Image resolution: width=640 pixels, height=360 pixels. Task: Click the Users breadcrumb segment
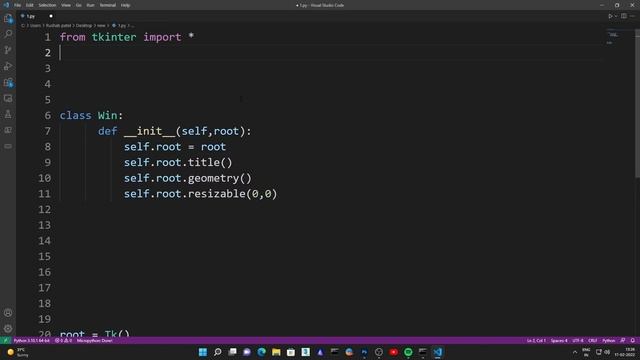click(x=35, y=26)
